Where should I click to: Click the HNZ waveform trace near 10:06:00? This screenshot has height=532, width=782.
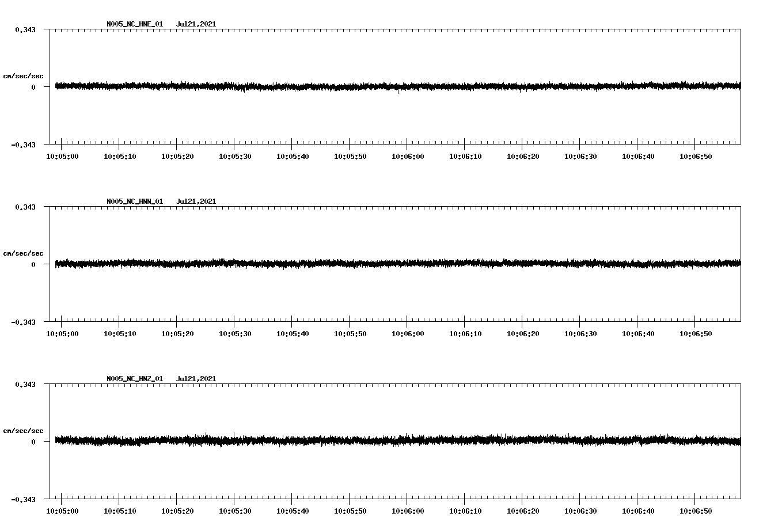coord(407,440)
